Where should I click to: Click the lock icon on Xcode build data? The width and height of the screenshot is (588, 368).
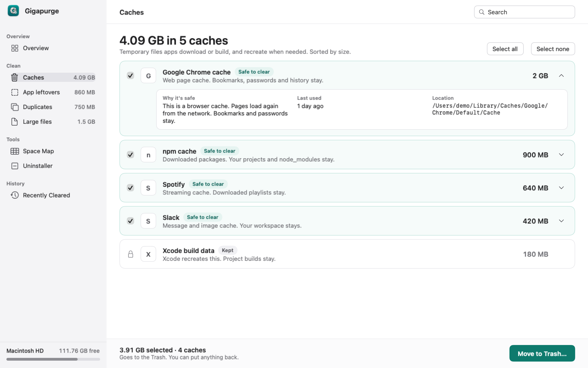(x=130, y=254)
